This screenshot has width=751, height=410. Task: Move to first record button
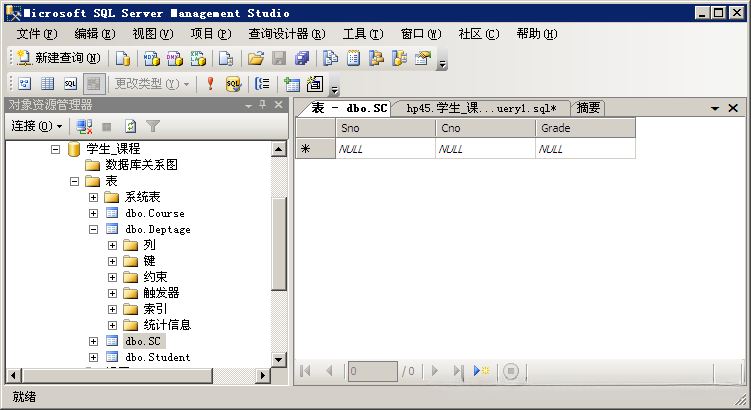305,371
